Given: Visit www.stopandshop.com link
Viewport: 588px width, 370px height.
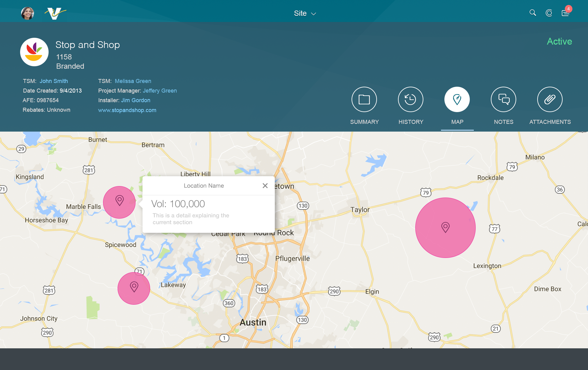Looking at the screenshot, I should click(x=127, y=110).
